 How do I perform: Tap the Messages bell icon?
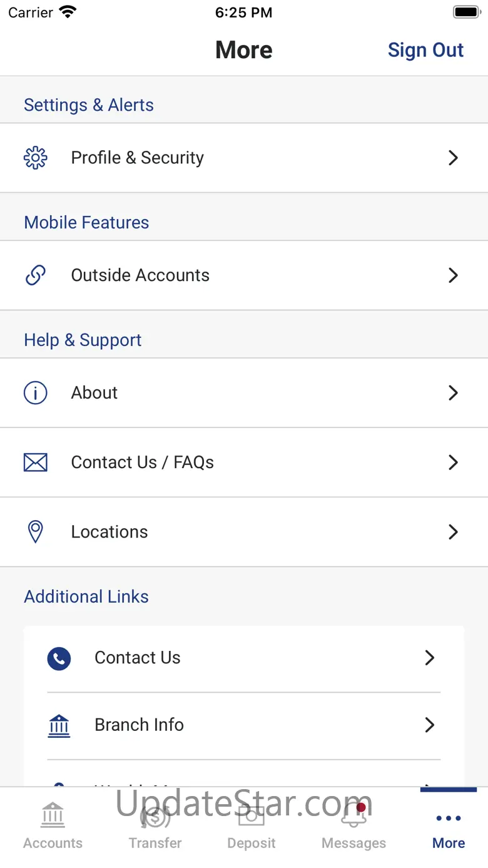coord(353,816)
